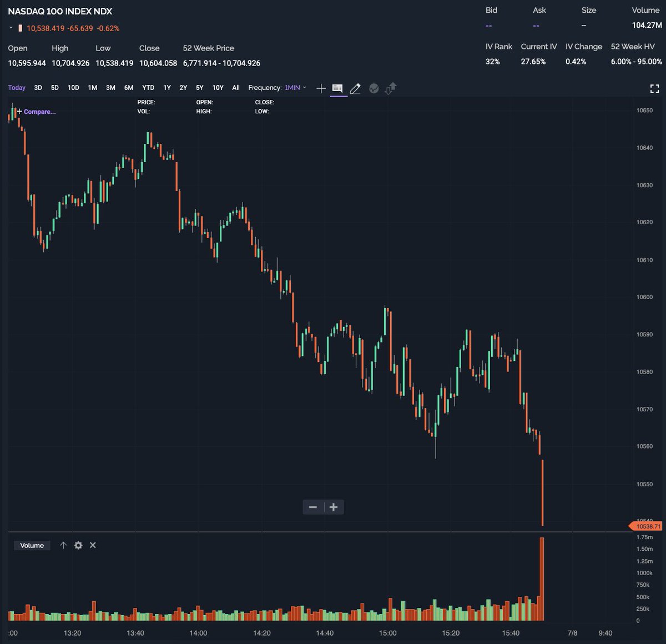Switch to 5D time range

pyautogui.click(x=55, y=88)
